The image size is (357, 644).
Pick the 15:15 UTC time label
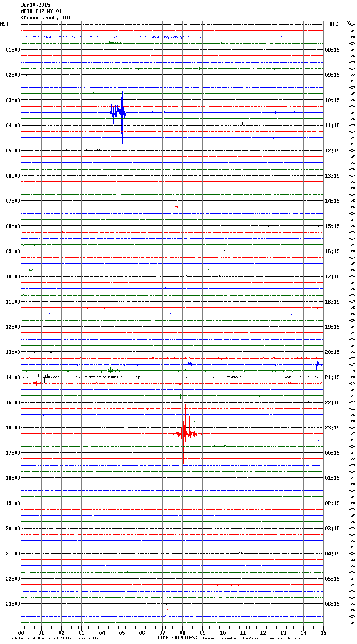click(x=332, y=226)
